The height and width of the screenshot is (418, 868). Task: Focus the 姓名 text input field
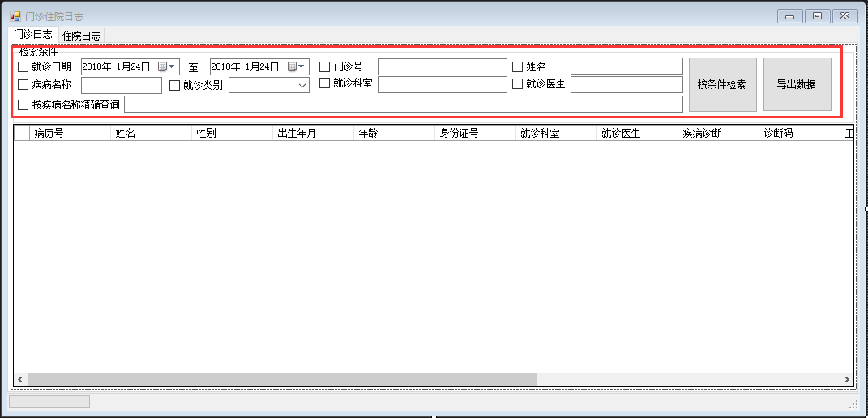pyautogui.click(x=626, y=66)
